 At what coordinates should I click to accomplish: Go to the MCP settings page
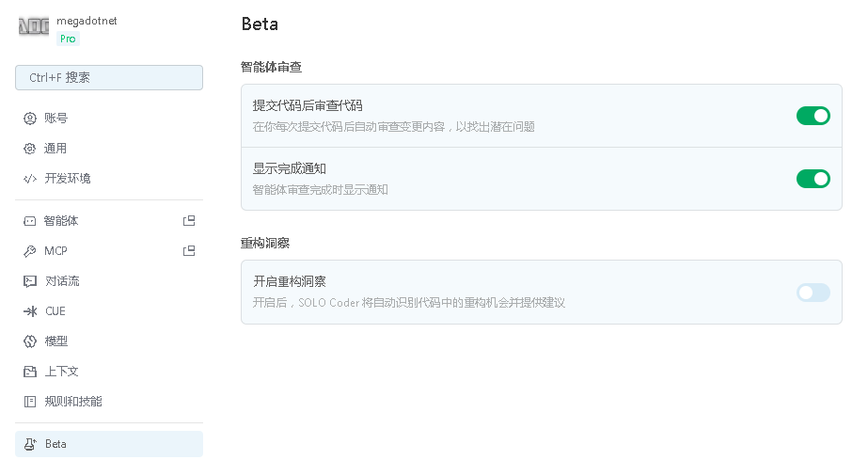point(56,251)
